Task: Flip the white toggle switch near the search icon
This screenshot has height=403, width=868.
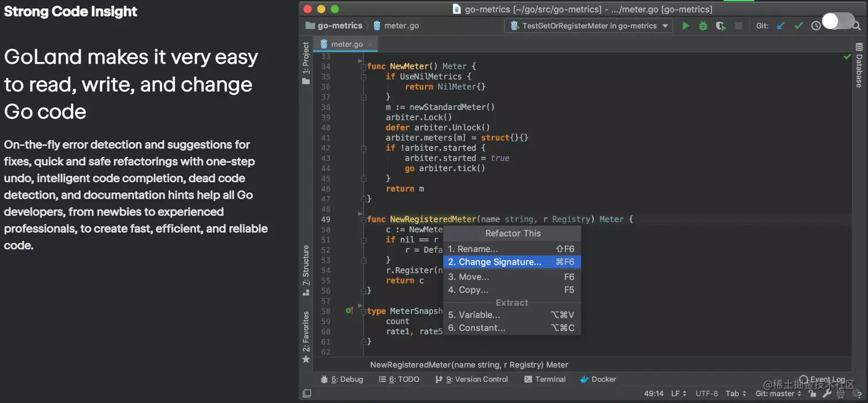Action: (x=838, y=21)
